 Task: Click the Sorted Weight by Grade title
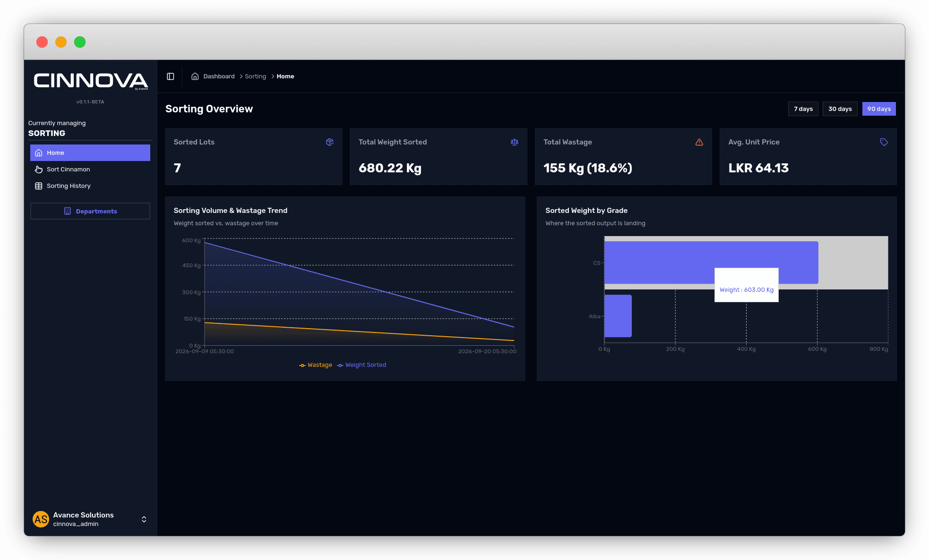pos(586,211)
